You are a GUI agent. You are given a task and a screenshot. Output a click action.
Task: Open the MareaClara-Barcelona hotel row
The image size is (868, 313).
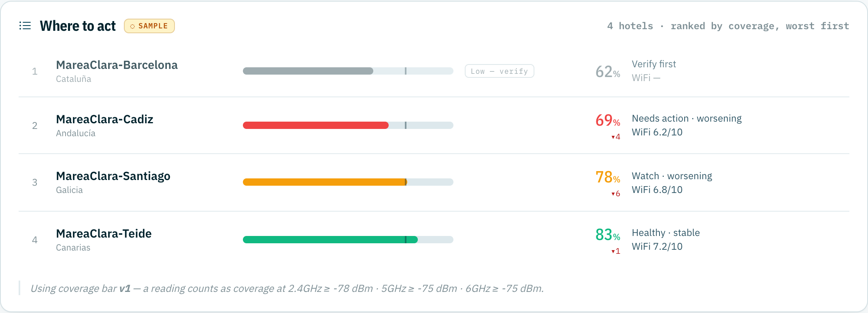[x=434, y=71]
